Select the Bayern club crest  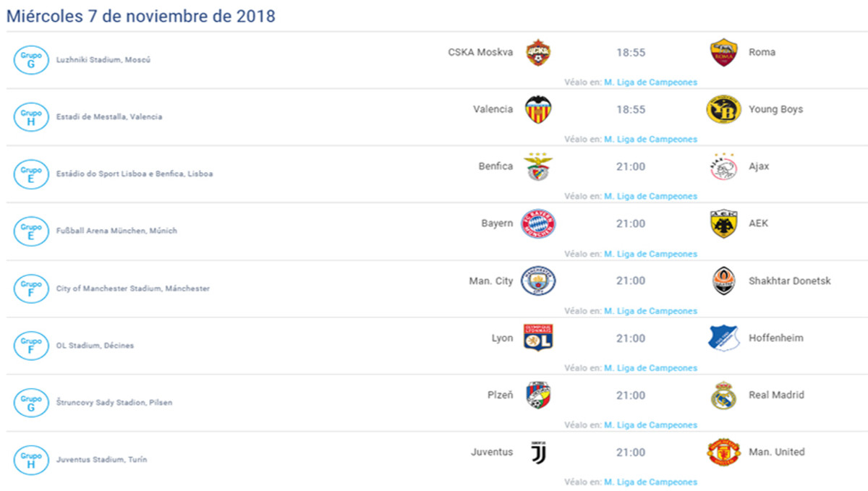click(538, 224)
